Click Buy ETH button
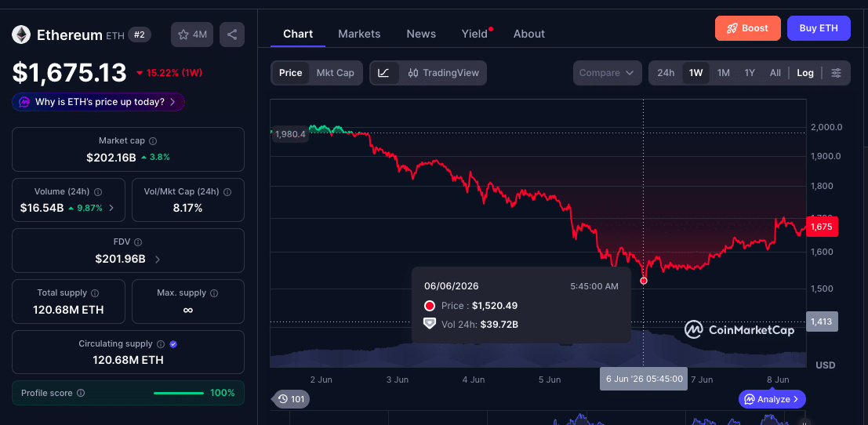 click(819, 28)
